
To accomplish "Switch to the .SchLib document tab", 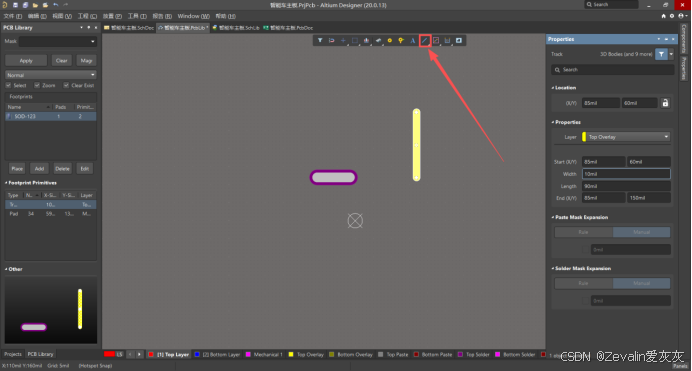I will [x=236, y=27].
